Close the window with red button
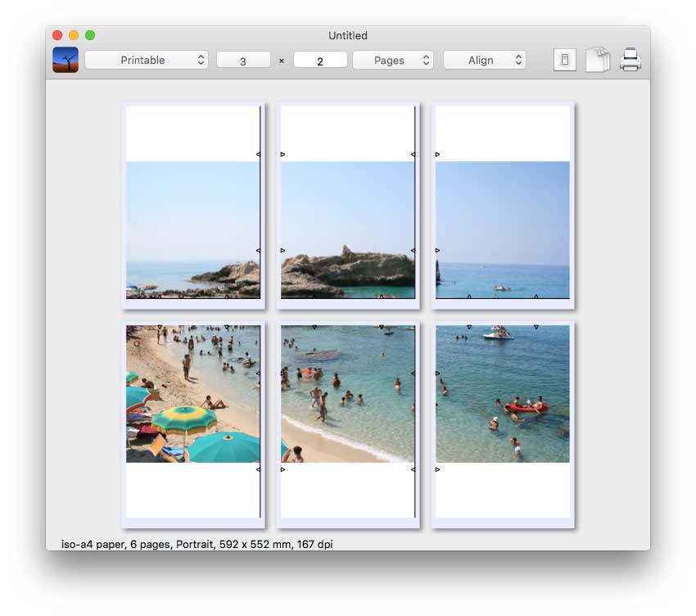 pyautogui.click(x=57, y=35)
